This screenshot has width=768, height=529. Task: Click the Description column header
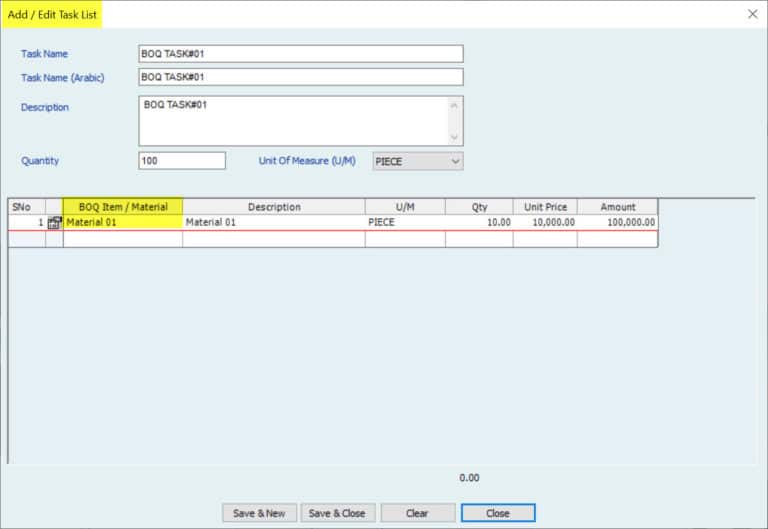[274, 207]
